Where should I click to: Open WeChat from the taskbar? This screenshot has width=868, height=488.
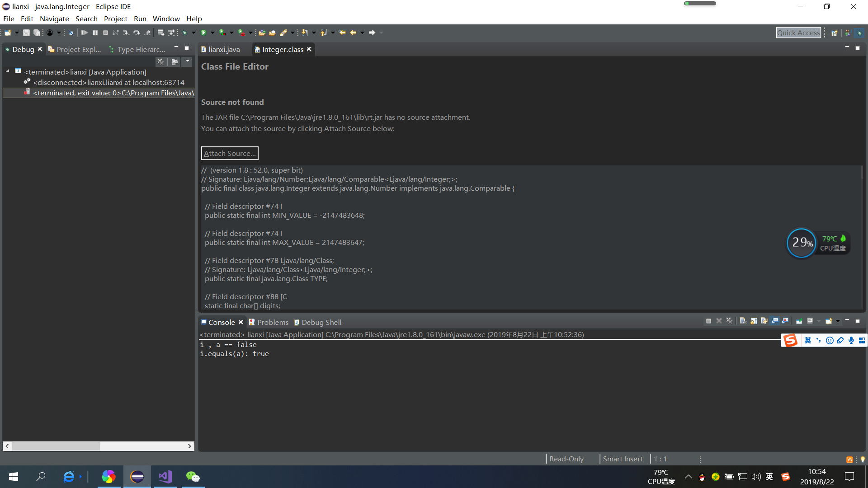coord(193,477)
